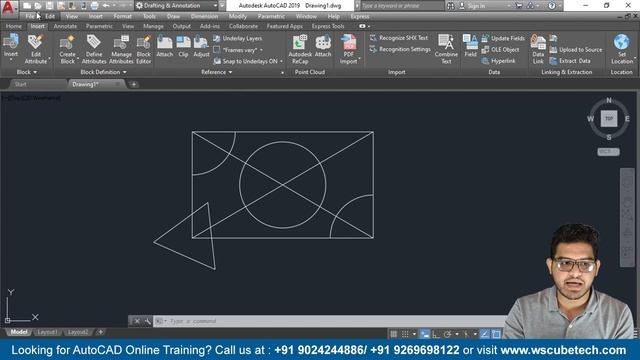Select the Edit Attribute tool
This screenshot has width=640, height=360.
click(x=36, y=49)
